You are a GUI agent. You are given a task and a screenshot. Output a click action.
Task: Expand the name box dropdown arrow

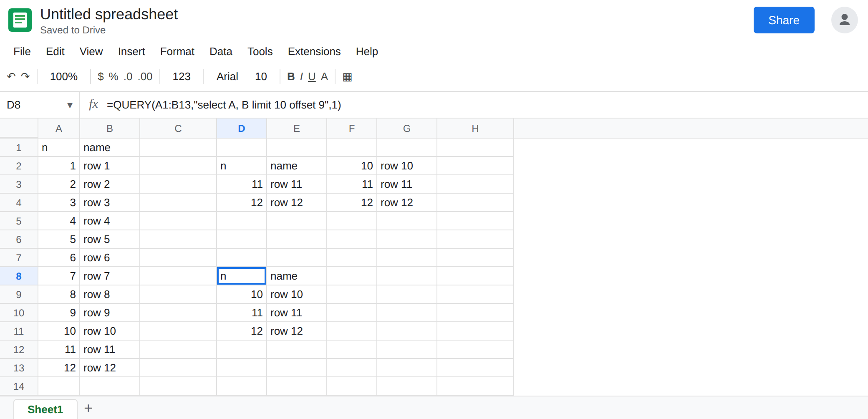click(70, 105)
